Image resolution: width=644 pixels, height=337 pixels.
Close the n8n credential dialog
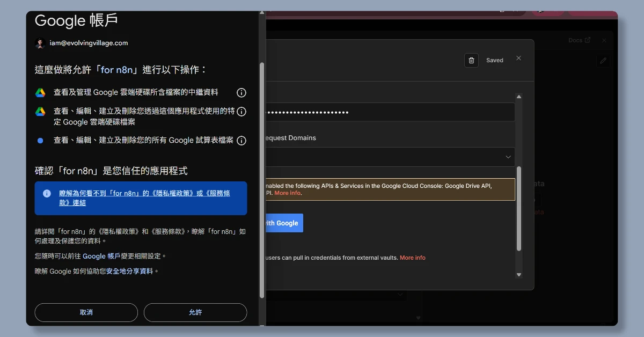(x=518, y=58)
